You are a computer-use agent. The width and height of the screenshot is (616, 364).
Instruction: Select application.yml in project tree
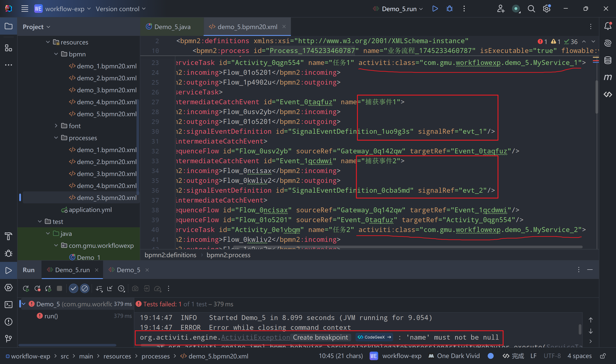point(86,210)
